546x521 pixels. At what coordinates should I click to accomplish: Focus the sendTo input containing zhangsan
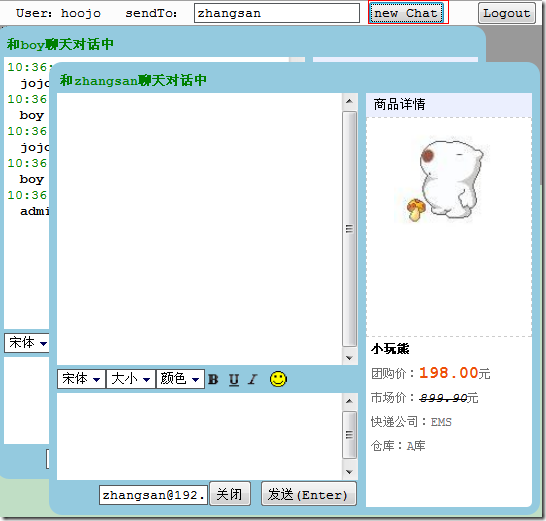click(x=277, y=13)
